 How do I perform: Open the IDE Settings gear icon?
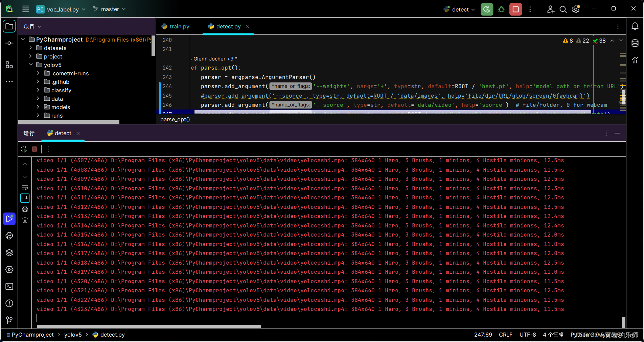pyautogui.click(x=576, y=9)
